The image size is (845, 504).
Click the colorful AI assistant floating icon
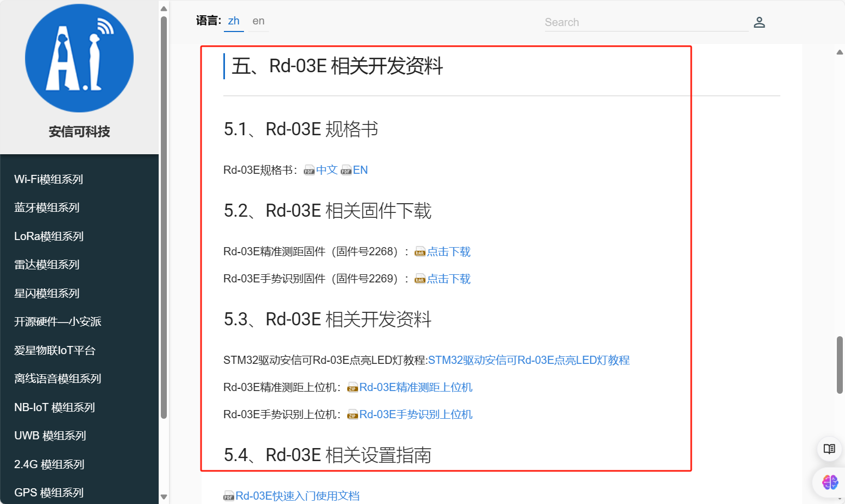pyautogui.click(x=829, y=483)
